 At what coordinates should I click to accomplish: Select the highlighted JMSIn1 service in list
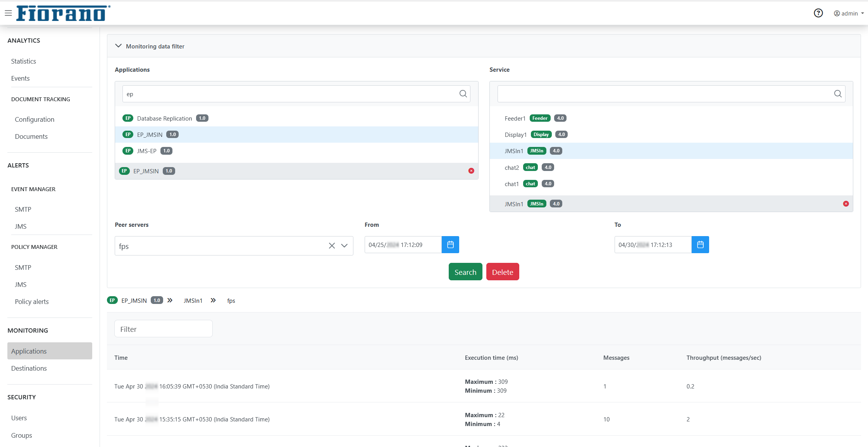pos(671,151)
